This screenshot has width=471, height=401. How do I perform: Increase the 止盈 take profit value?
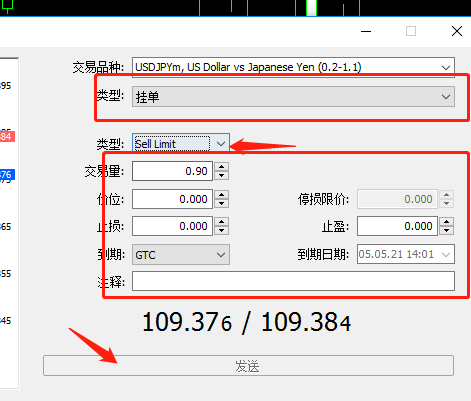446,222
